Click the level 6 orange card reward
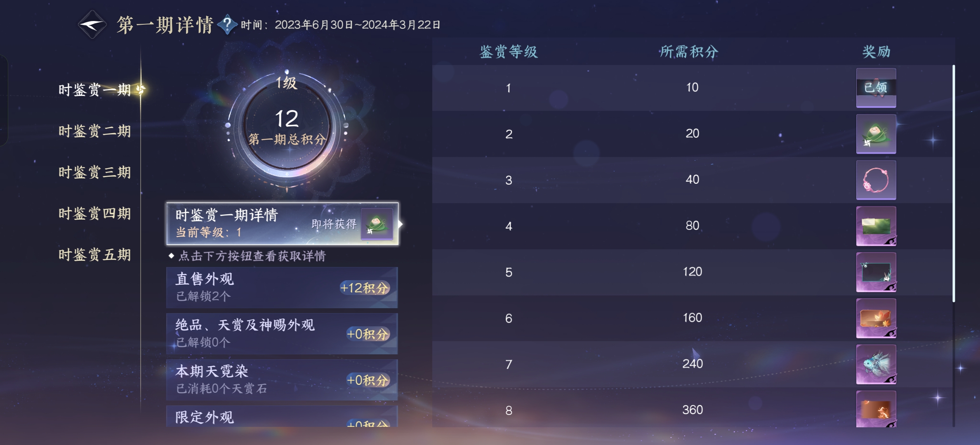Screen dimensions: 980x445 876,319
